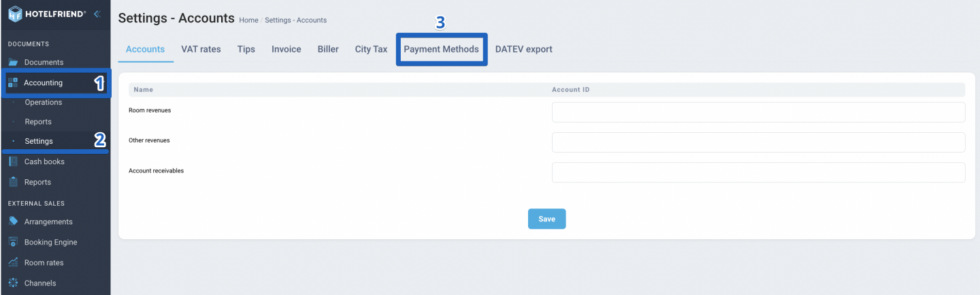This screenshot has height=295, width=980.
Task: Switch to the DATEV export tab
Action: (x=524, y=49)
